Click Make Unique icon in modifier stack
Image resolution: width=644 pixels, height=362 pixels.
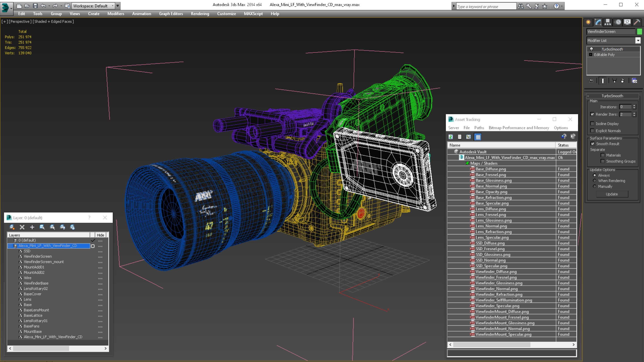click(614, 81)
